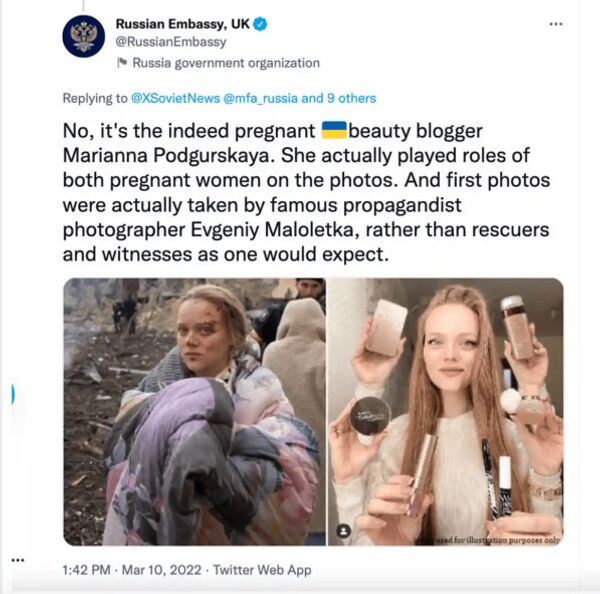This screenshot has height=594, width=600.
Task: Open the @RussianEmbassy handle
Action: (171, 42)
